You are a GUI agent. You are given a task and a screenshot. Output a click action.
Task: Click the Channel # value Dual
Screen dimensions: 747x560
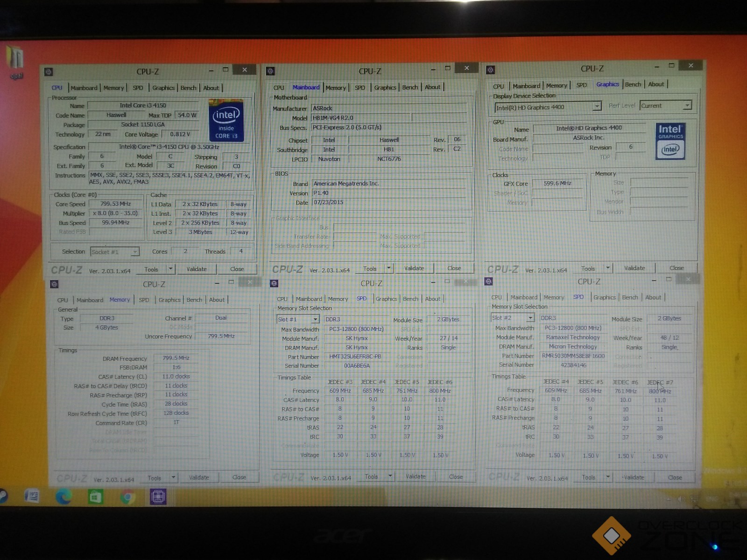point(221,318)
